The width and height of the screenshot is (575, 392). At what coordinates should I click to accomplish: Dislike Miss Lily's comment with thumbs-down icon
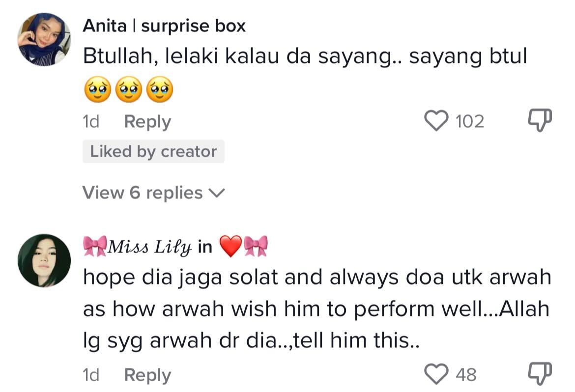540,375
